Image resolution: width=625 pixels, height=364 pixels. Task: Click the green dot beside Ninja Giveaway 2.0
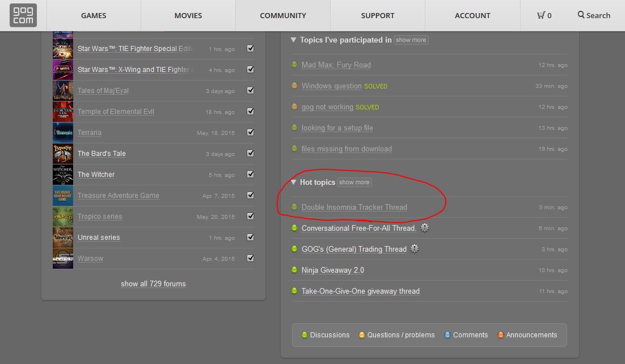[x=294, y=269]
